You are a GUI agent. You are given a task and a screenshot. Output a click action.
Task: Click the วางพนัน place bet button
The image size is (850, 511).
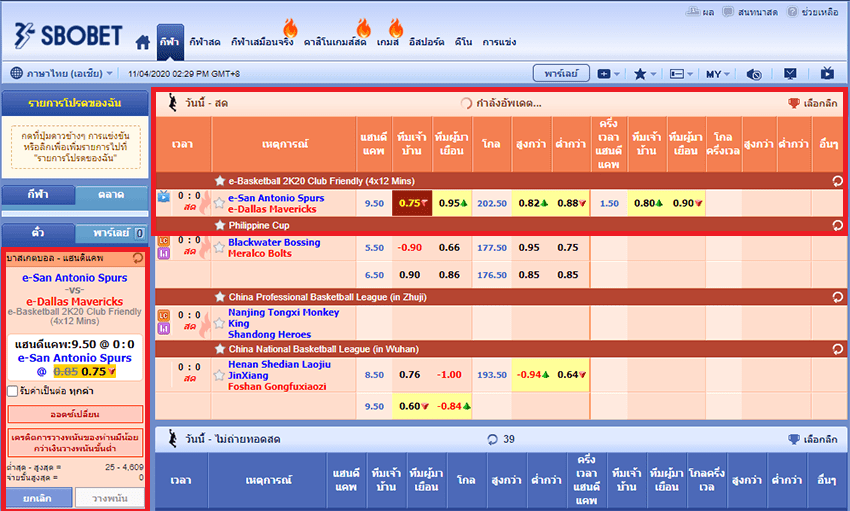pyautogui.click(x=110, y=498)
